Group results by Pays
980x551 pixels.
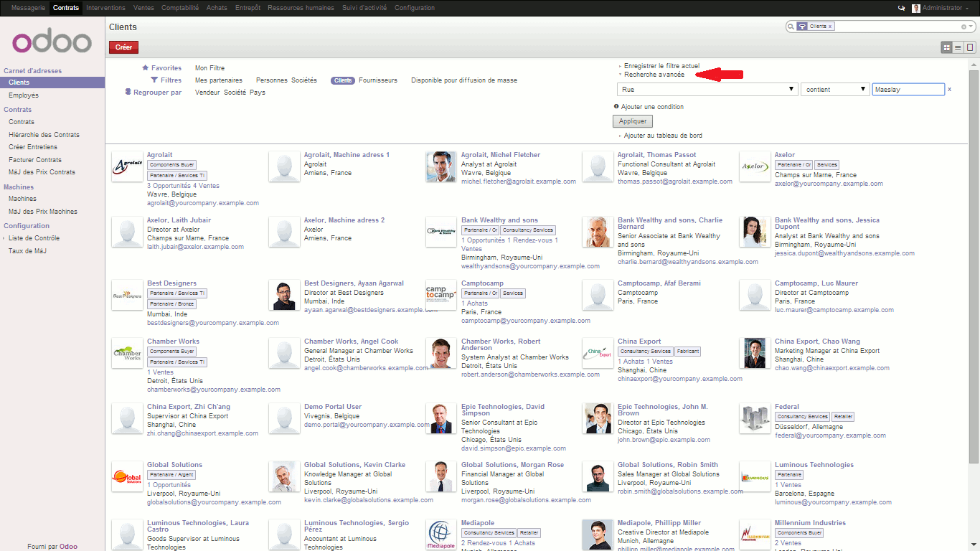[258, 93]
